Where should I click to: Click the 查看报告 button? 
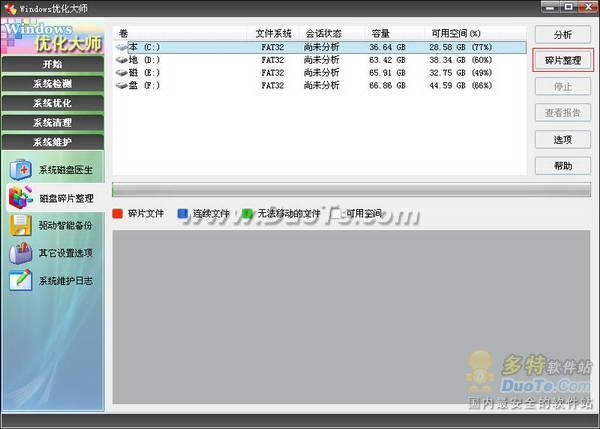point(562,113)
